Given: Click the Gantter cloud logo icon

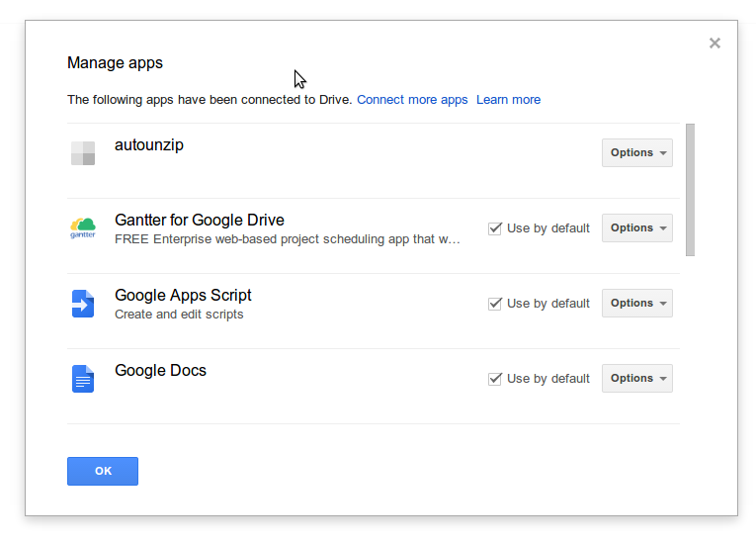Looking at the screenshot, I should (x=83, y=228).
